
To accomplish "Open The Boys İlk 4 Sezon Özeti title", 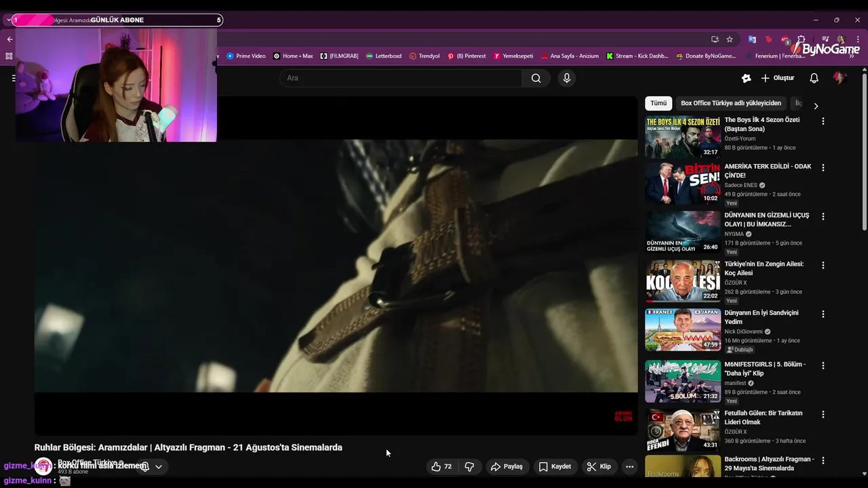I will click(x=762, y=124).
